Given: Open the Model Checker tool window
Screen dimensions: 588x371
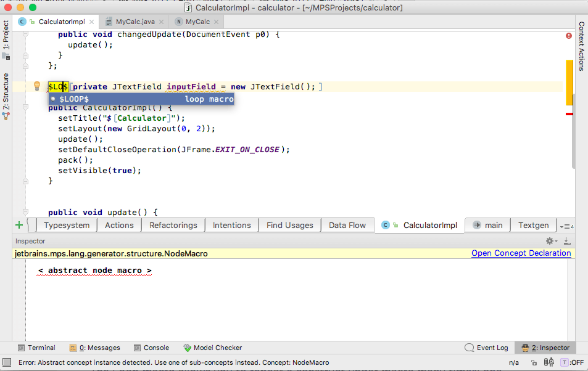Looking at the screenshot, I should point(213,348).
